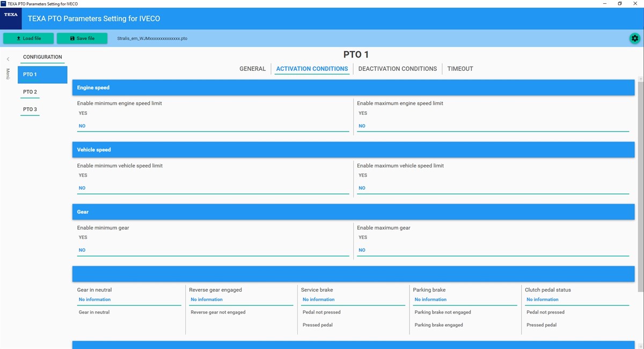Collapse the side menu chevron
Screen dimensions: 644x349
click(x=8, y=59)
